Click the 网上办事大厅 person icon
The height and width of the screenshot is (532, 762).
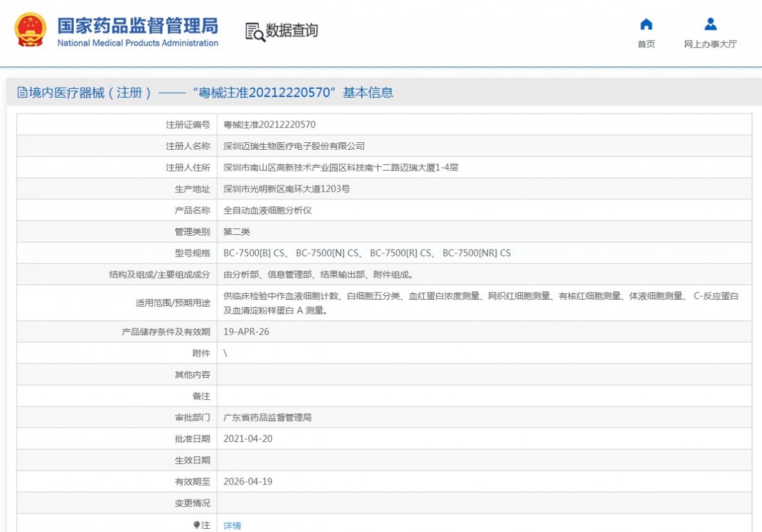(711, 25)
